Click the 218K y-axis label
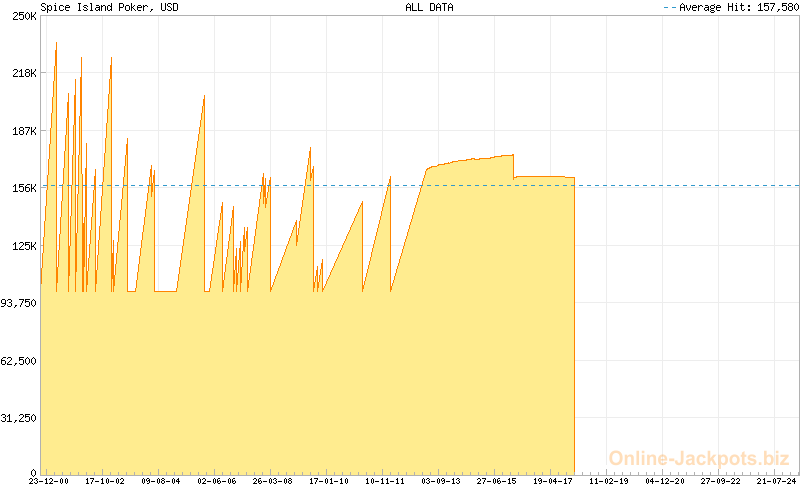Viewport: 800px width, 490px height. pos(24,73)
